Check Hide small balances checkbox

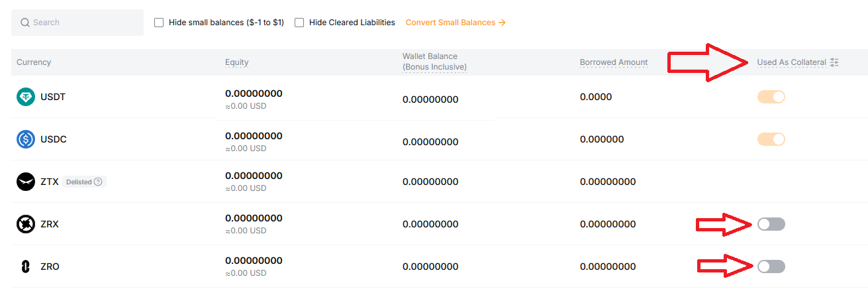click(x=159, y=23)
